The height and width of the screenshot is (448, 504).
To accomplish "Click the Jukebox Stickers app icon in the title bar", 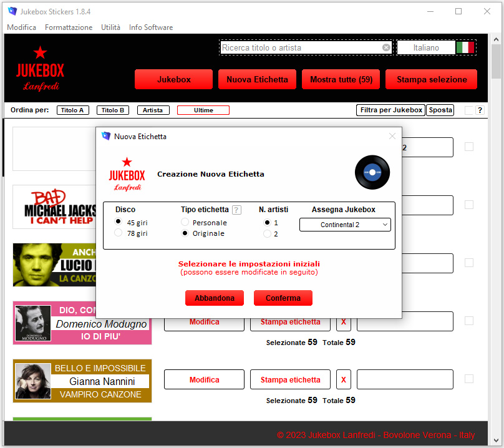I will coord(12,12).
